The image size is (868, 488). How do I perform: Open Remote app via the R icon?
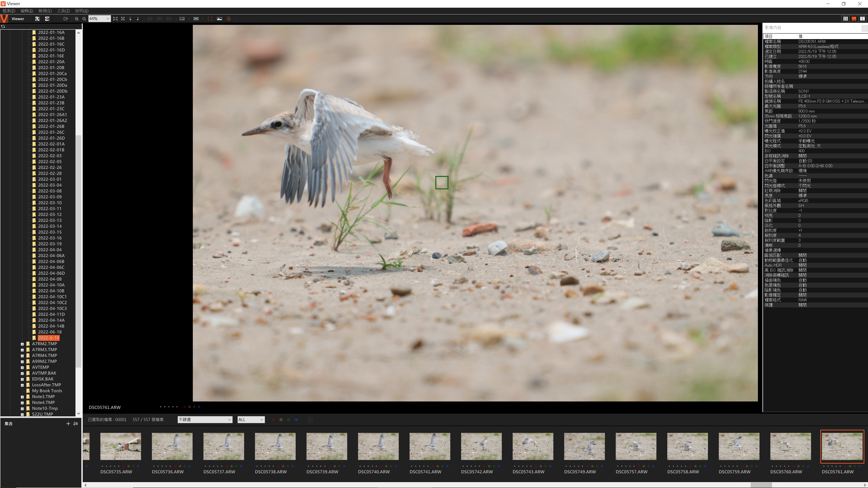pos(37,19)
